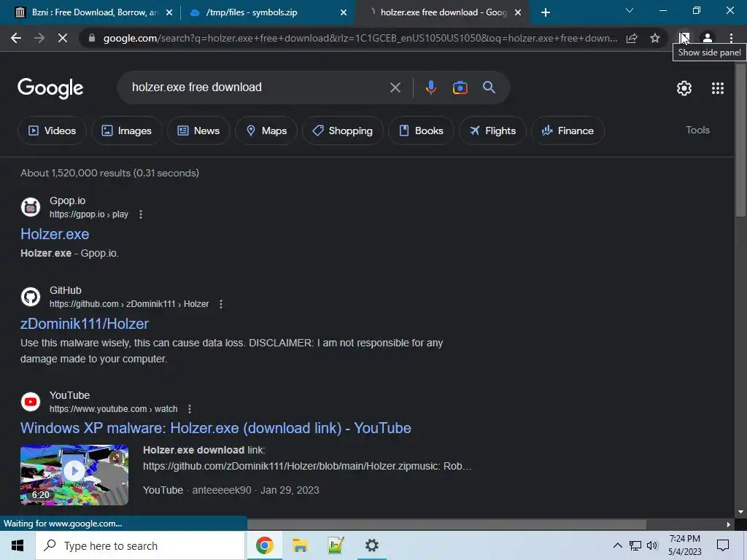The width and height of the screenshot is (747, 560).
Task: Open Chrome from taskbar
Action: tap(264, 545)
